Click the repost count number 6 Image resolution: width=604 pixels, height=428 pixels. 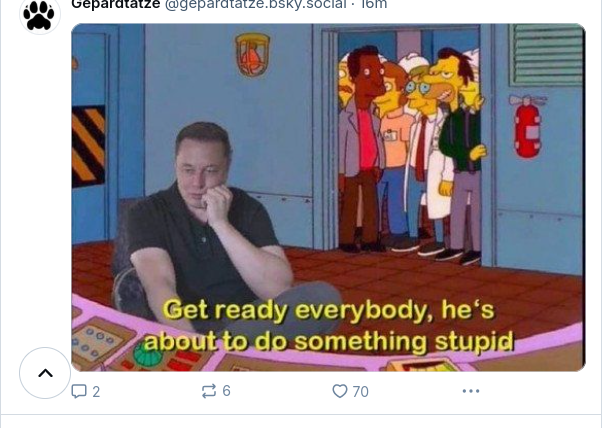226,391
